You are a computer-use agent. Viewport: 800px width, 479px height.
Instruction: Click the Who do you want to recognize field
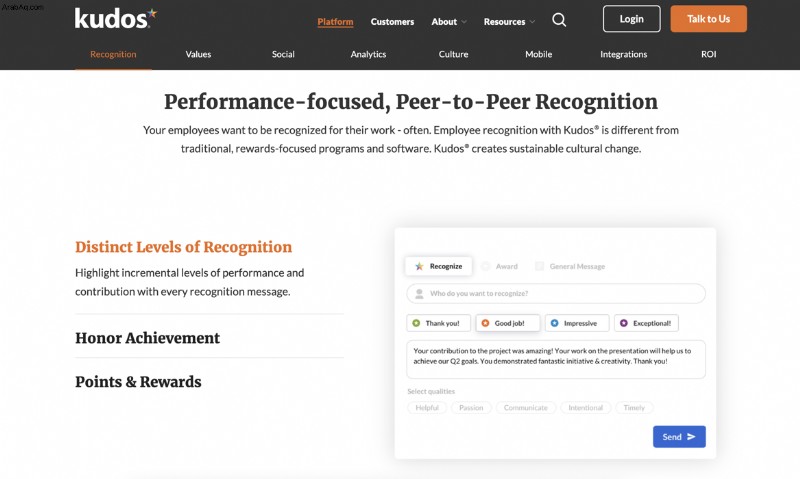click(x=556, y=293)
